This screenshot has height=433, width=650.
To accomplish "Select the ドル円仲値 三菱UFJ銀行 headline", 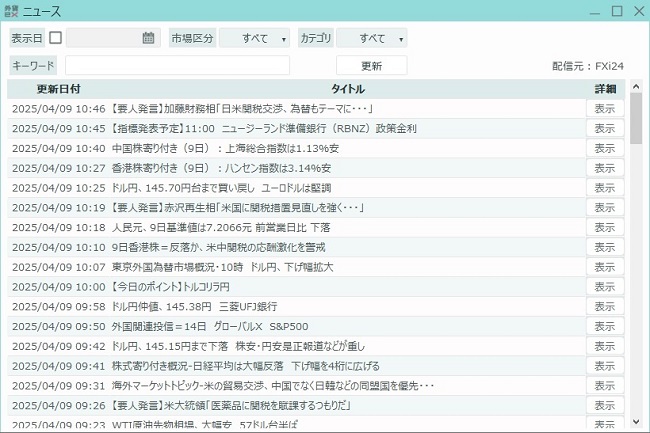I will pyautogui.click(x=194, y=307).
